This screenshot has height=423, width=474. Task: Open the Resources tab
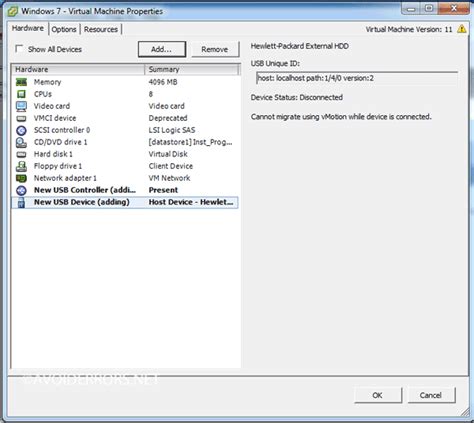pos(101,29)
